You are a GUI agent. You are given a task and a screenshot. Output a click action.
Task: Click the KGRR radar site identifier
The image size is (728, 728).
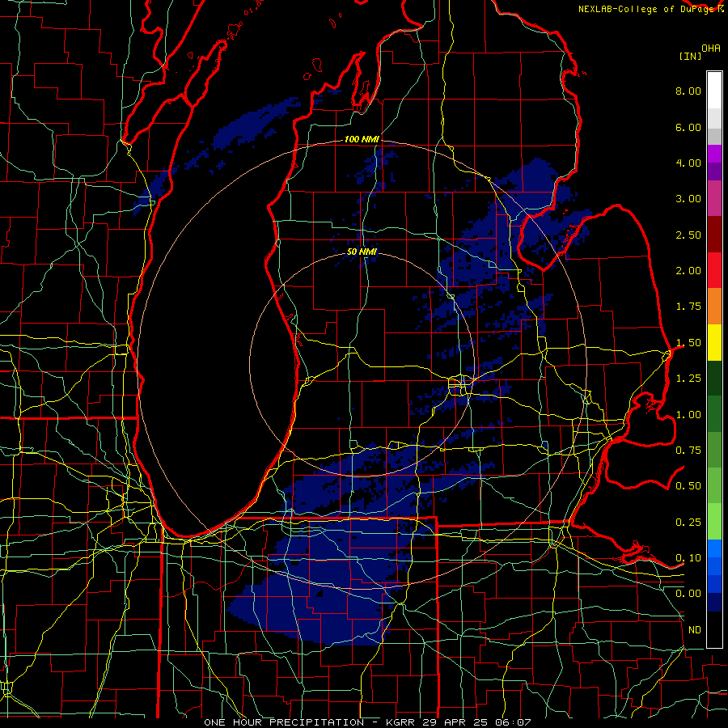coord(401,722)
